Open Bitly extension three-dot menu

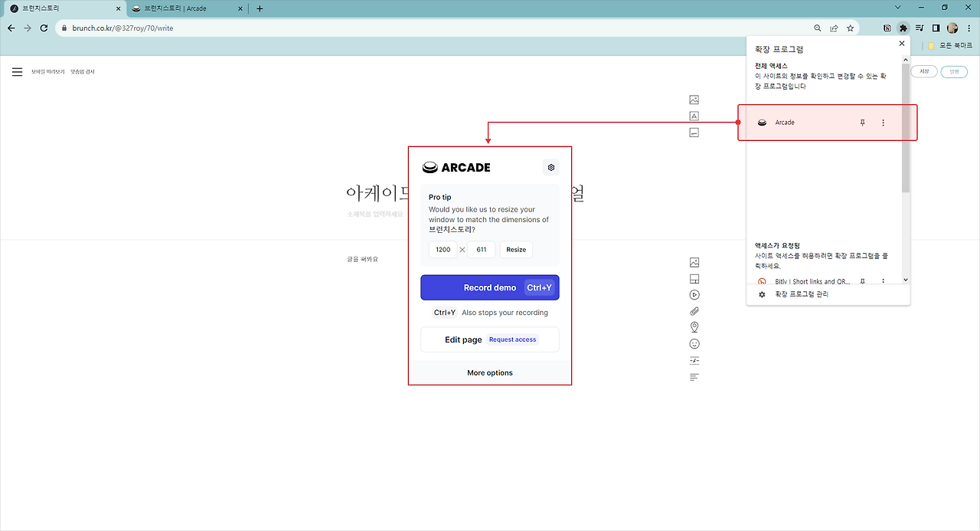tap(883, 281)
